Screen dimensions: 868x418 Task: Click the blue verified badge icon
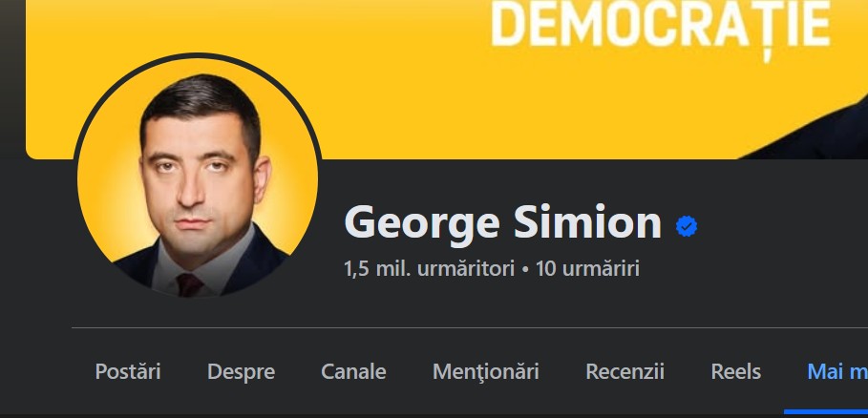point(687,226)
